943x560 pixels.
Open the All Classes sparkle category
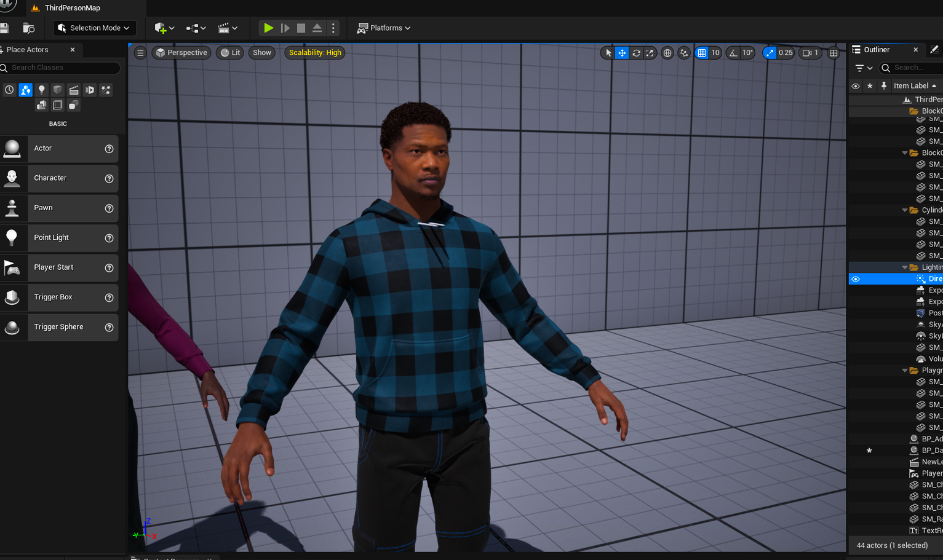click(106, 90)
